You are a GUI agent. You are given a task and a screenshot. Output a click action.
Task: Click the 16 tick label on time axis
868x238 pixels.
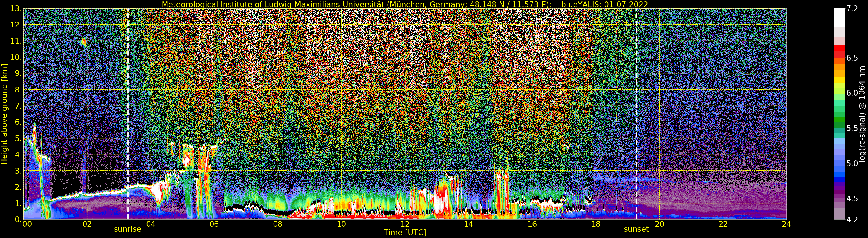[532, 224]
